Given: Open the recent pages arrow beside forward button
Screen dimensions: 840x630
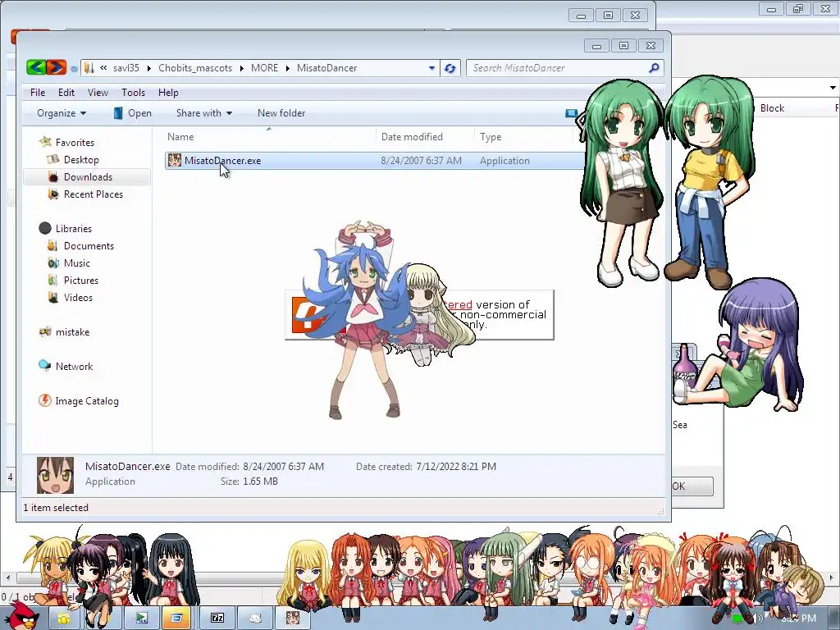Looking at the screenshot, I should pyautogui.click(x=73, y=69).
